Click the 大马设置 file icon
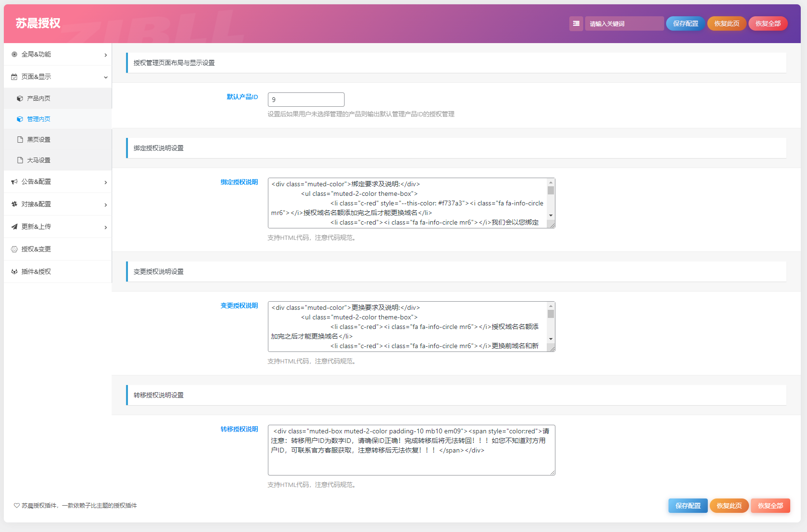 20,160
